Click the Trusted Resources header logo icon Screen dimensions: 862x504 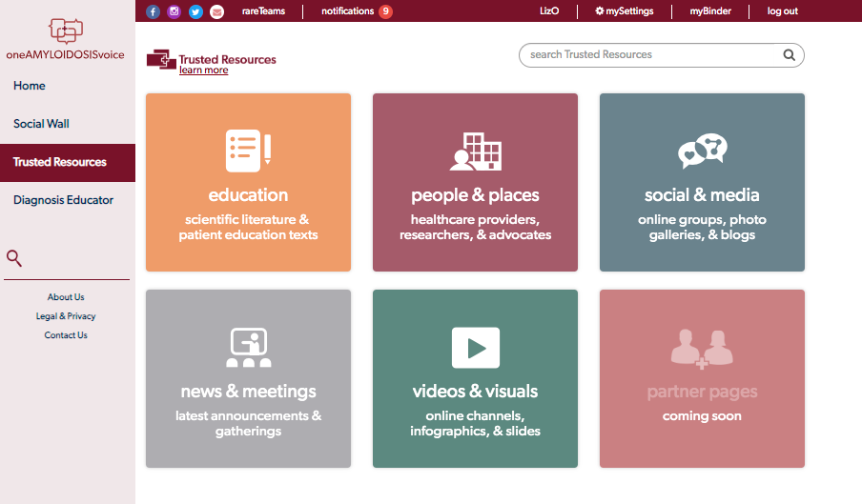click(x=161, y=59)
